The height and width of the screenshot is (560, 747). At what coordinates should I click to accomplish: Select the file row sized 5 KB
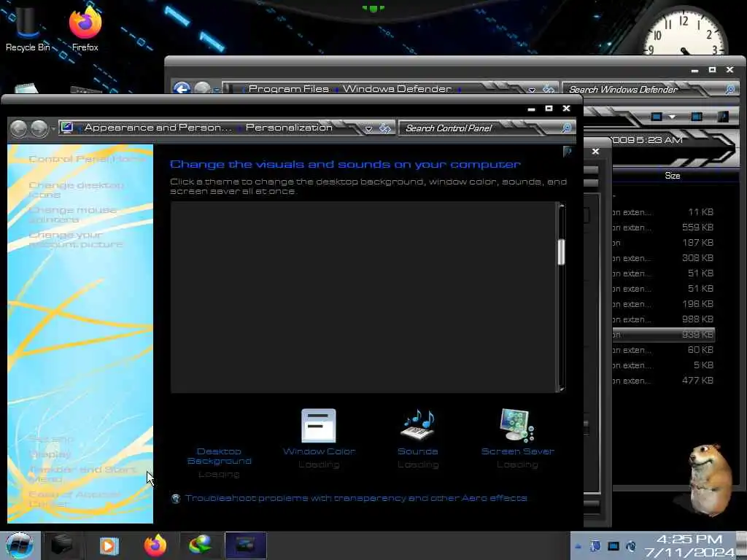click(x=663, y=365)
